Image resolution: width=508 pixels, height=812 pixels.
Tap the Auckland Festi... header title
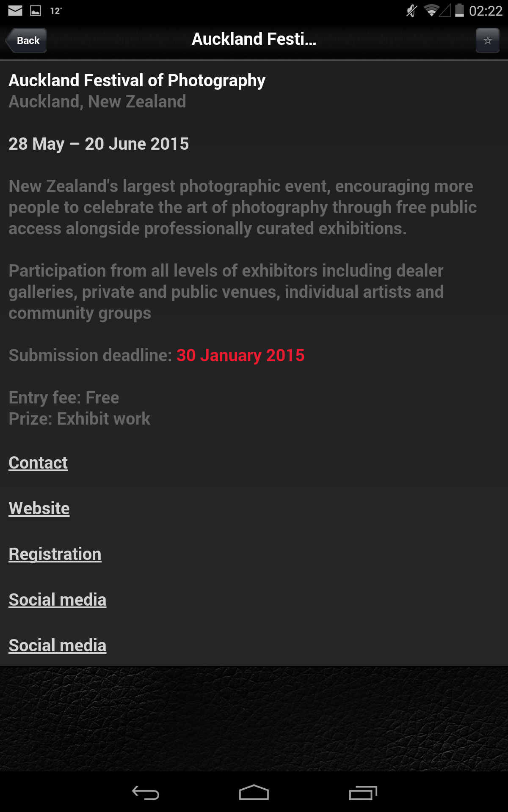click(254, 39)
